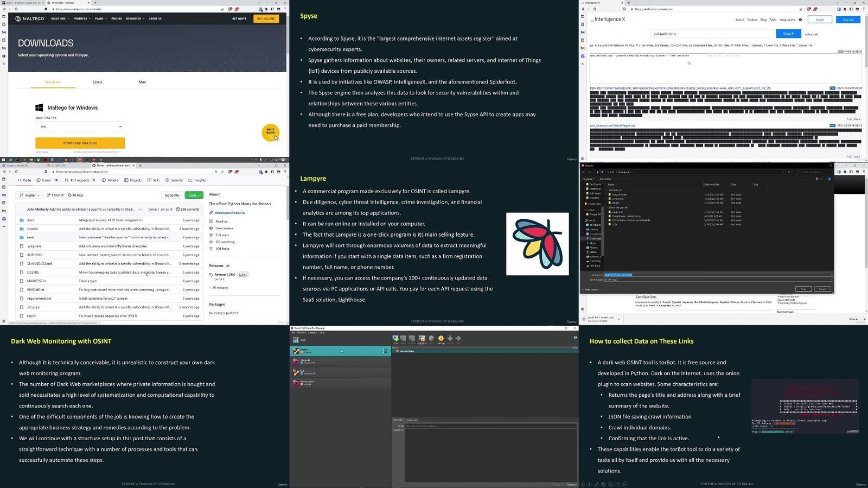
Task: Click the Go to file button
Action: tap(172, 195)
